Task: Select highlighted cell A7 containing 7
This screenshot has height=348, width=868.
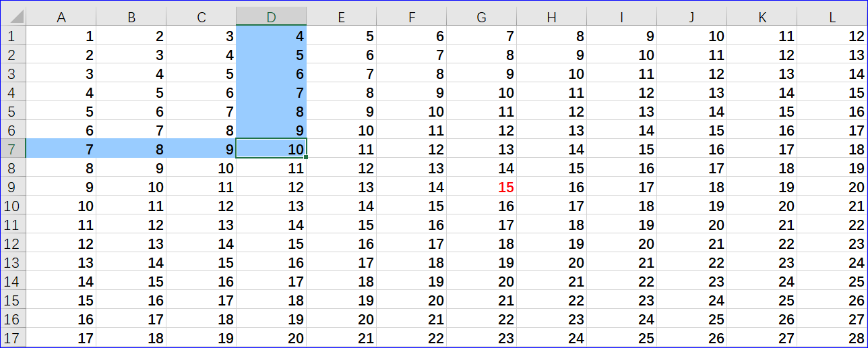Action: 61,149
